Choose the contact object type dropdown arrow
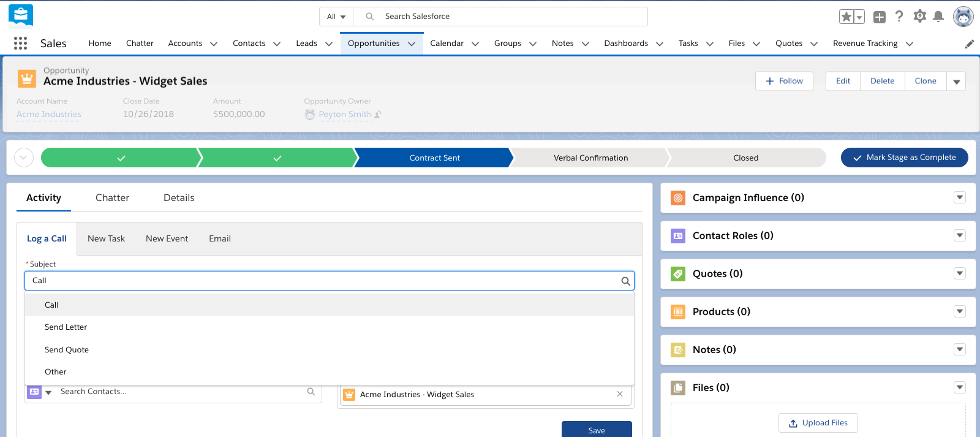 tap(48, 392)
